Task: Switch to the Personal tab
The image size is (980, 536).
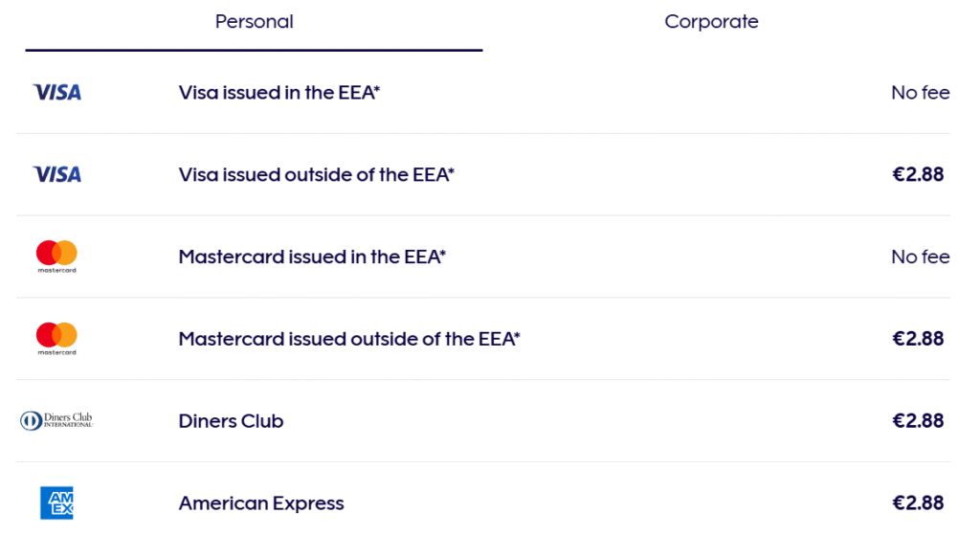Action: coord(254,22)
